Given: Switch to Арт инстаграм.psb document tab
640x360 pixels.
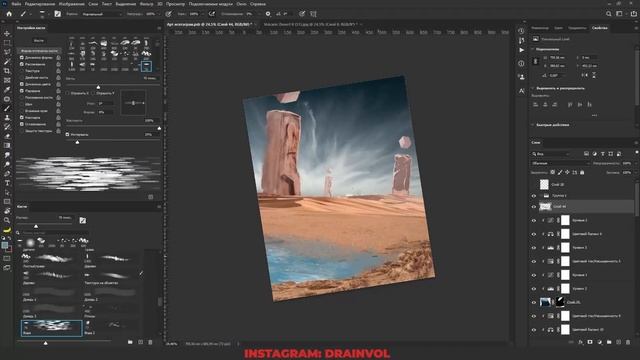Looking at the screenshot, I should (x=209, y=24).
